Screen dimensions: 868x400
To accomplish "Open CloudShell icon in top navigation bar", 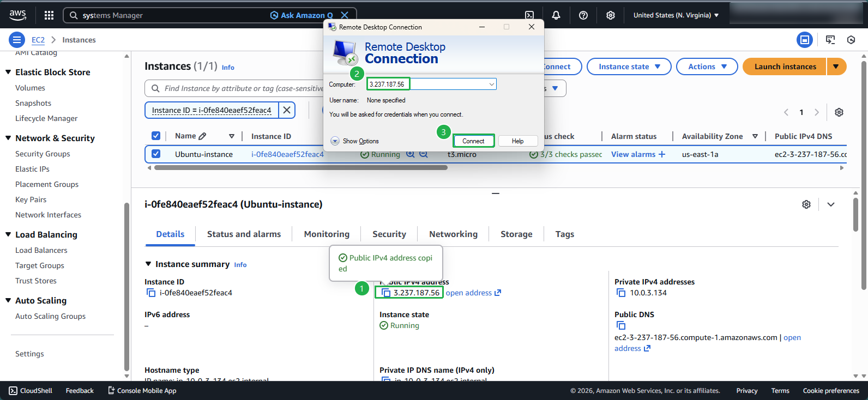I will pyautogui.click(x=529, y=15).
